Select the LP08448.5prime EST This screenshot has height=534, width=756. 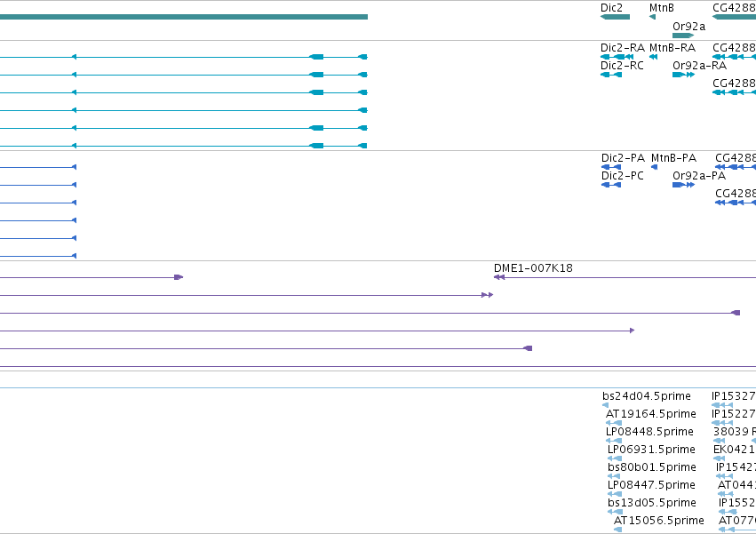pyautogui.click(x=614, y=441)
